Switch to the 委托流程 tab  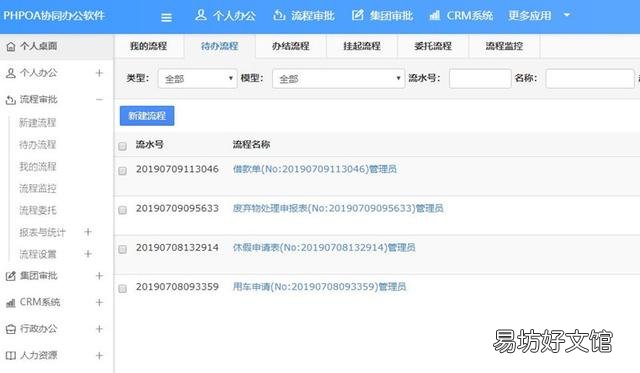coord(433,46)
